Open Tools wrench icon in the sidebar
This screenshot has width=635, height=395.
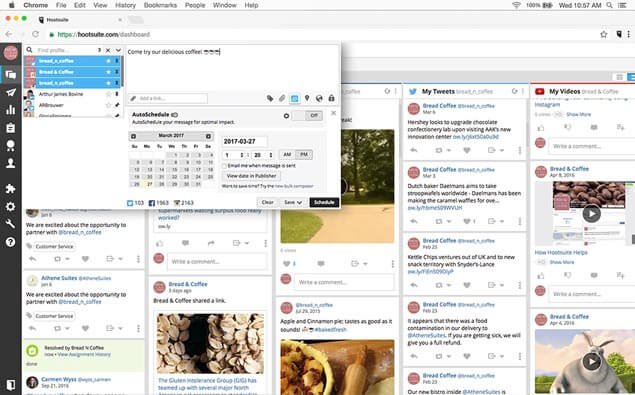(x=11, y=224)
